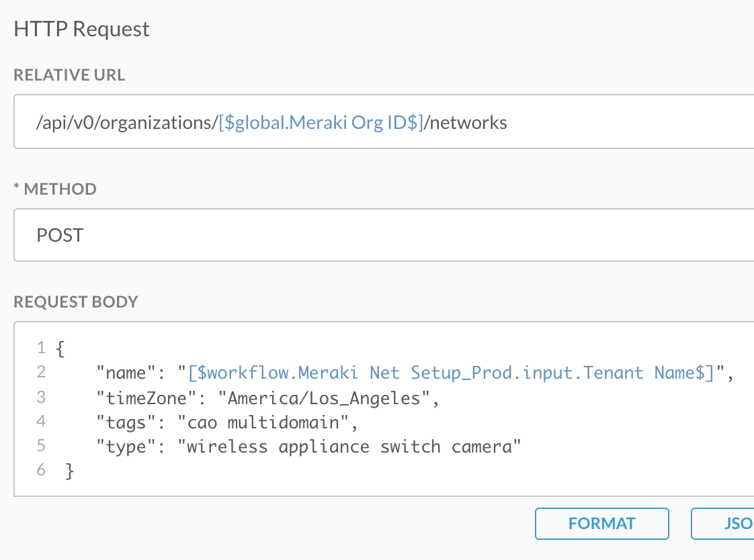Image resolution: width=754 pixels, height=560 pixels.
Task: Click the opening brace on line 1
Action: point(61,348)
